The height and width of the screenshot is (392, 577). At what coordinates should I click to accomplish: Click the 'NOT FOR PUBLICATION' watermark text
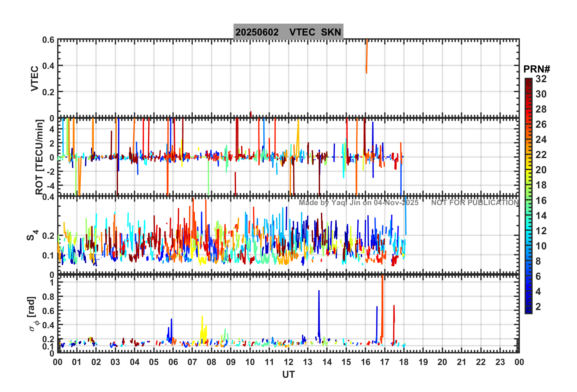point(475,203)
